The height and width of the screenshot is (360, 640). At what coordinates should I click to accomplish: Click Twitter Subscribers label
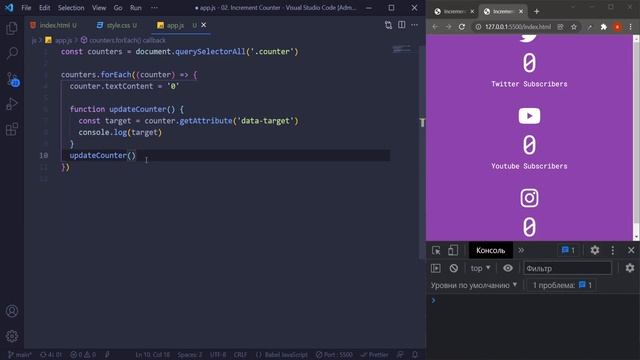pos(529,84)
